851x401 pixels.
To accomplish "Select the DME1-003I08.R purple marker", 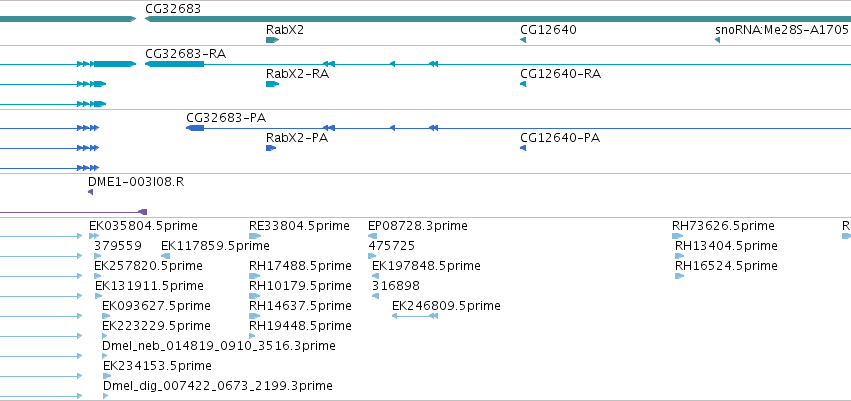I will [91, 192].
